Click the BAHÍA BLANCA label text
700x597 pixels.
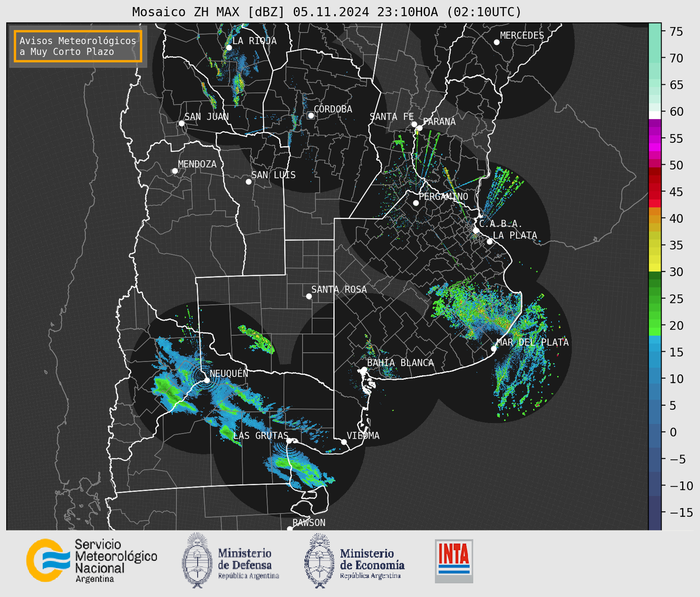tap(400, 363)
